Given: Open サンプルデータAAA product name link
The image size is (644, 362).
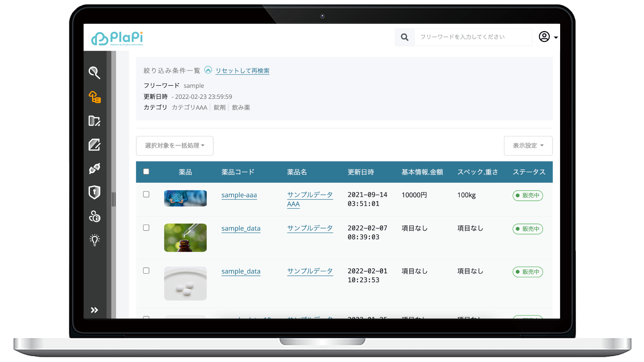Looking at the screenshot, I should 310,199.
